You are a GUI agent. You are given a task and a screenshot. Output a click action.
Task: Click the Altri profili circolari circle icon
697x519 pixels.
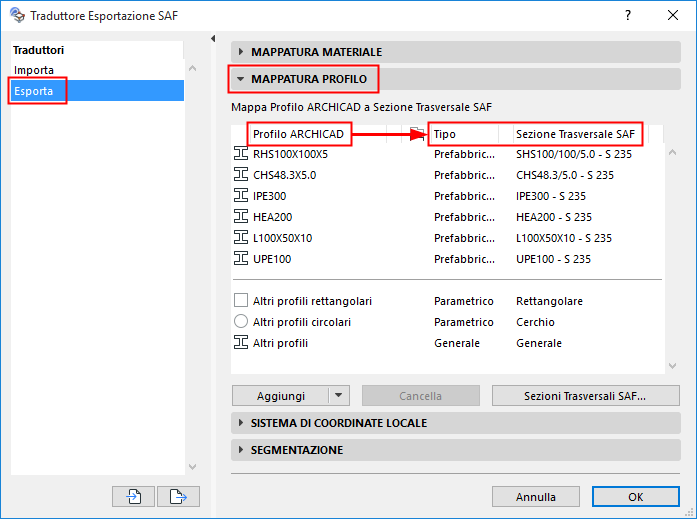(241, 321)
